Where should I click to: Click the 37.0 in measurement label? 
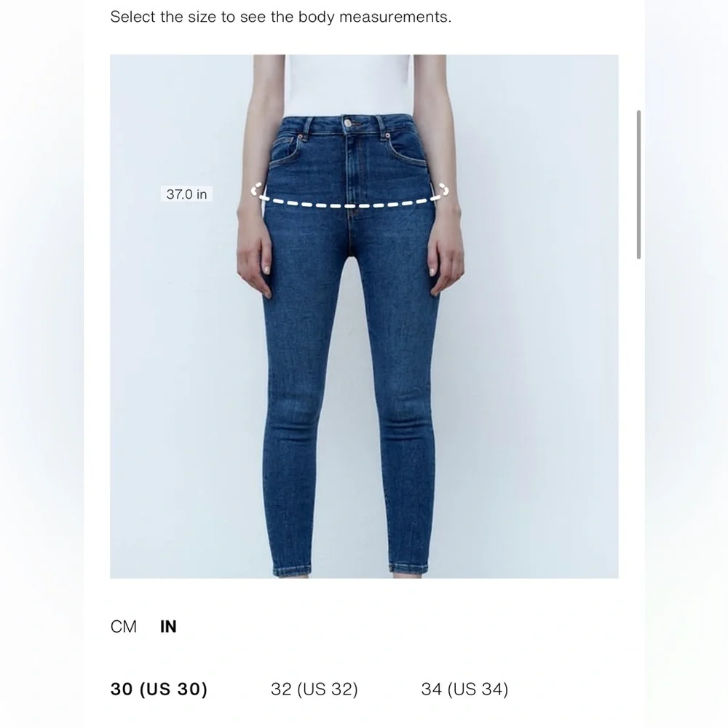click(186, 194)
